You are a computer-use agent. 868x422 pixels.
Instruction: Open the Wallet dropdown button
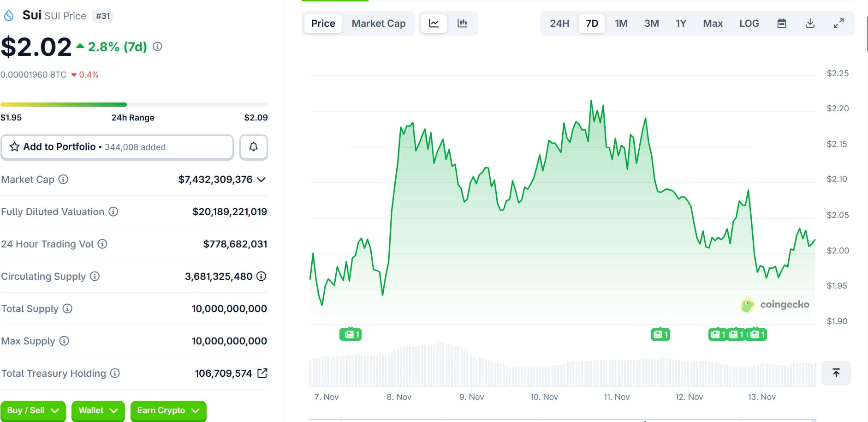98,410
